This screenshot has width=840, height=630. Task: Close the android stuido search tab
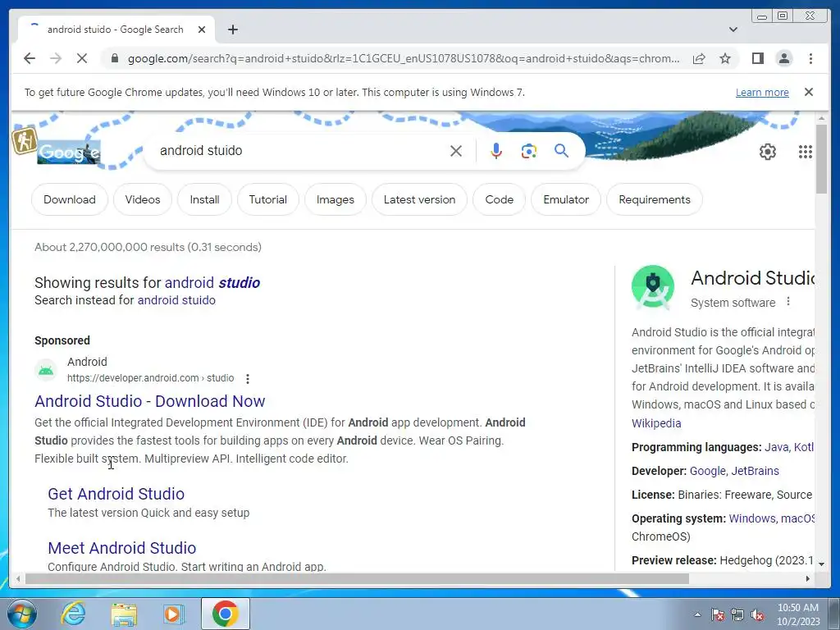[x=202, y=30]
